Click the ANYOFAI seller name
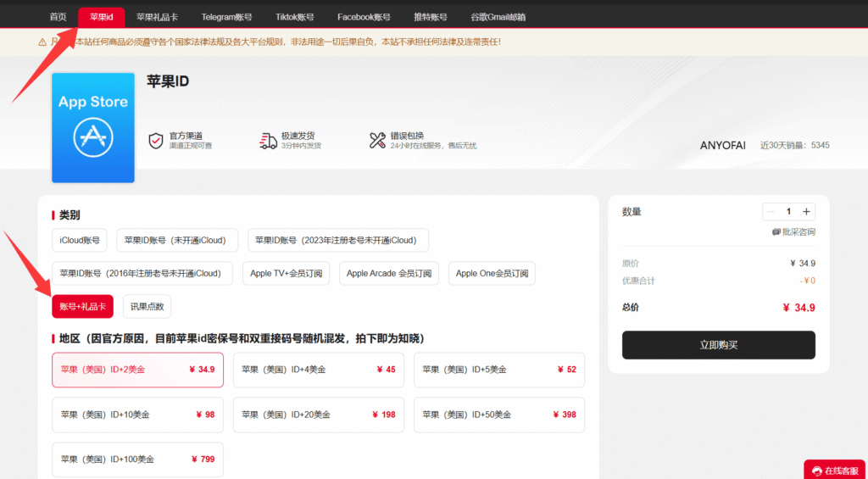Image resolution: width=868 pixels, height=479 pixels. click(723, 146)
